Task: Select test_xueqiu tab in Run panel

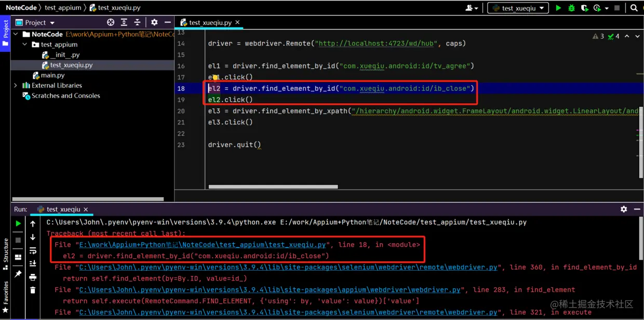Action: [59, 209]
